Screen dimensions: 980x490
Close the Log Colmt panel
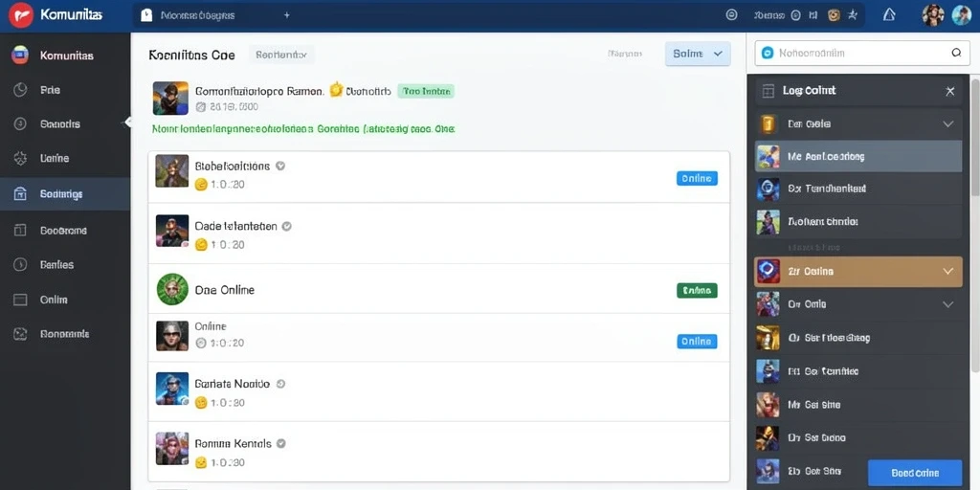click(950, 91)
